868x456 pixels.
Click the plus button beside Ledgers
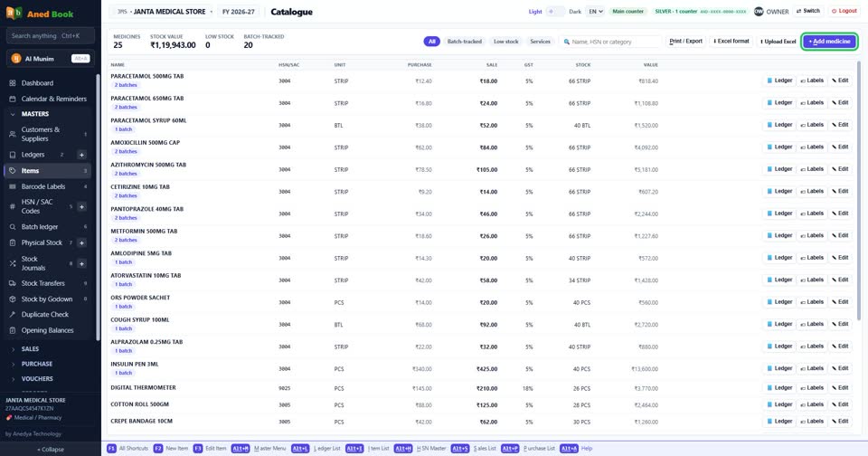point(81,155)
